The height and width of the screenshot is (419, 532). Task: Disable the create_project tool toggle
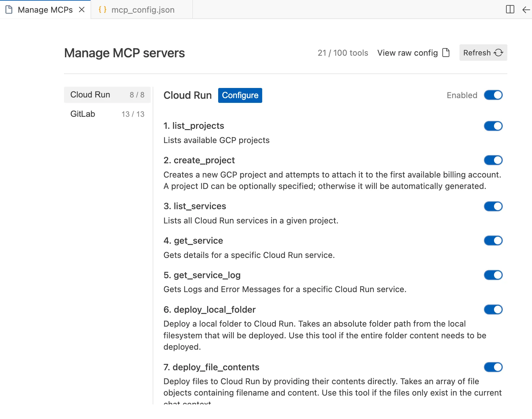point(493,160)
